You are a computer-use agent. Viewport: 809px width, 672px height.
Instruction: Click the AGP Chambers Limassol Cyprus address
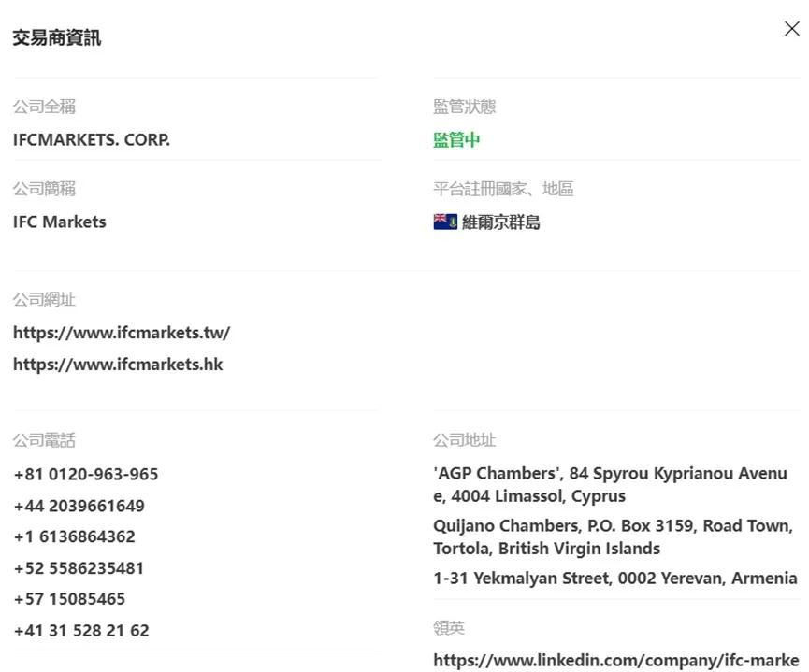pyautogui.click(x=611, y=484)
